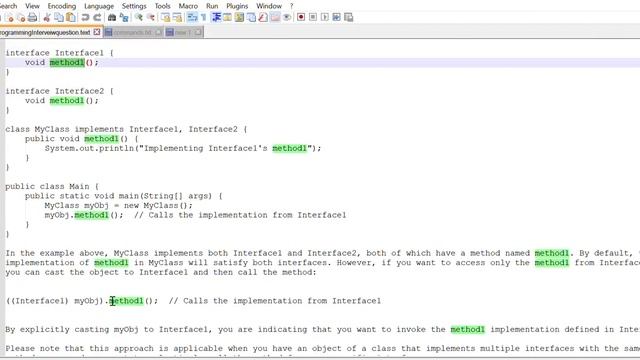Click the Cut scissors icon
640x360 pixels.
pyautogui.click(x=47, y=17)
